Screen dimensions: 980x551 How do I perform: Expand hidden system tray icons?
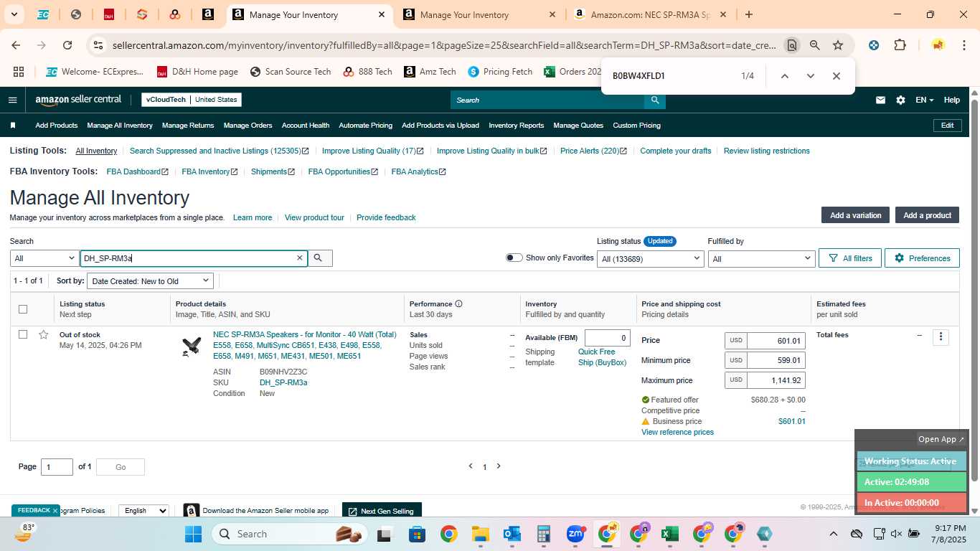(x=833, y=534)
